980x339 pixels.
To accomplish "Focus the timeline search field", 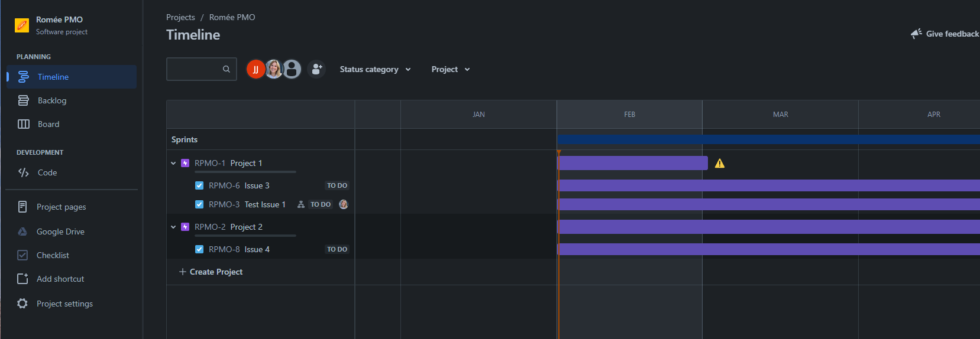I will 202,69.
